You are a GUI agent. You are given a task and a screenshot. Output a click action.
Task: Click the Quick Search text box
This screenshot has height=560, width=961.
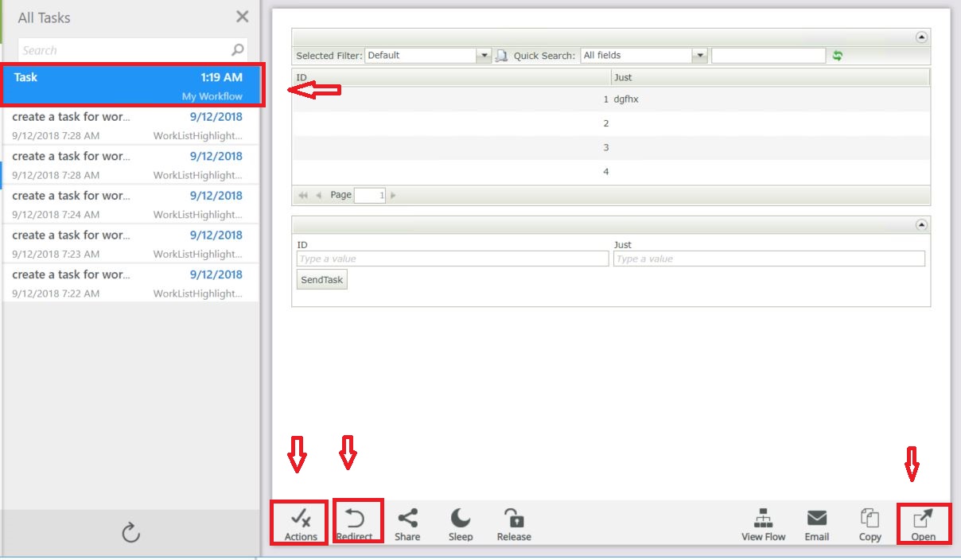tap(768, 56)
